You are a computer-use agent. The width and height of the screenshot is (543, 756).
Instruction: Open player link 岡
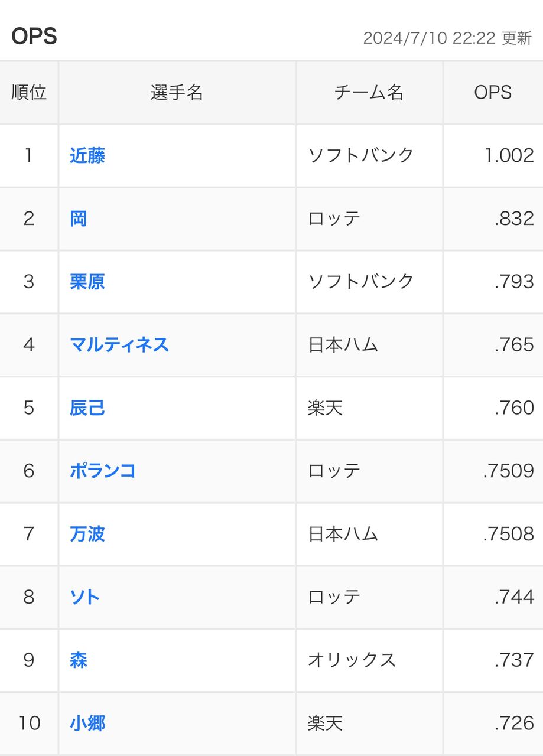[x=79, y=219]
